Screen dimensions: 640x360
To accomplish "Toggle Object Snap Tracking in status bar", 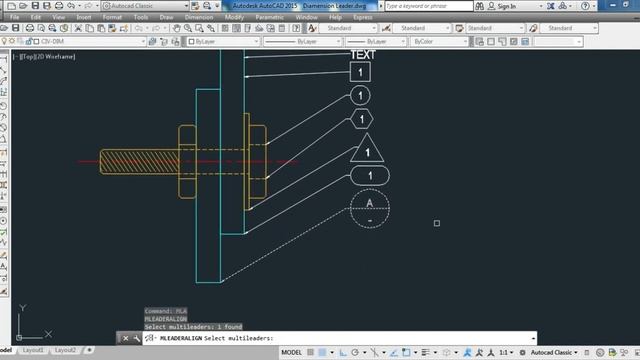I will click(394, 352).
